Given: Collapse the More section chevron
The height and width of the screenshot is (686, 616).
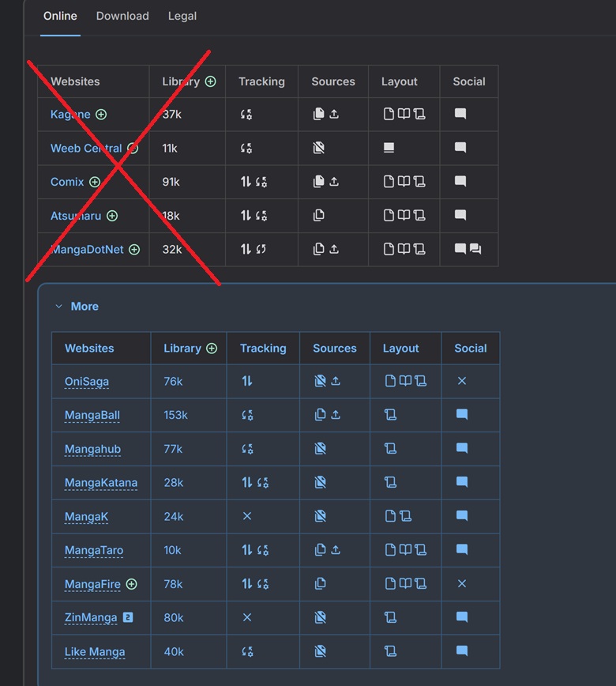Looking at the screenshot, I should 58,307.
